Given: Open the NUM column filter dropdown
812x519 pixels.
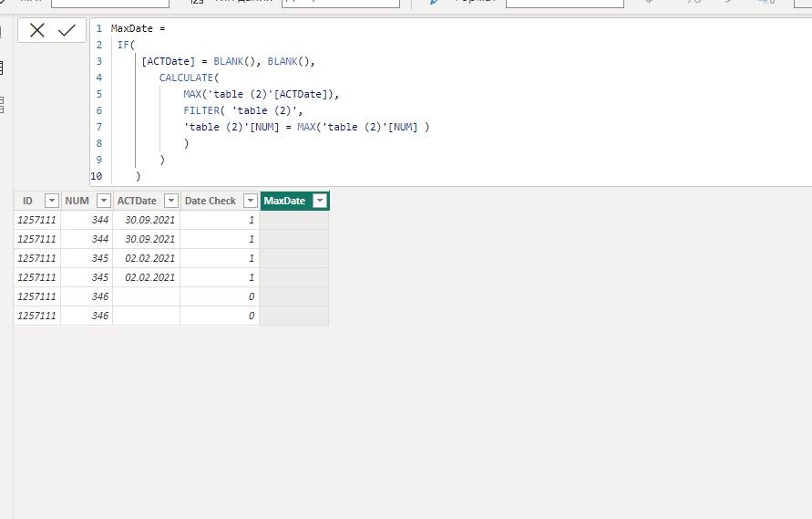Looking at the screenshot, I should 104,201.
